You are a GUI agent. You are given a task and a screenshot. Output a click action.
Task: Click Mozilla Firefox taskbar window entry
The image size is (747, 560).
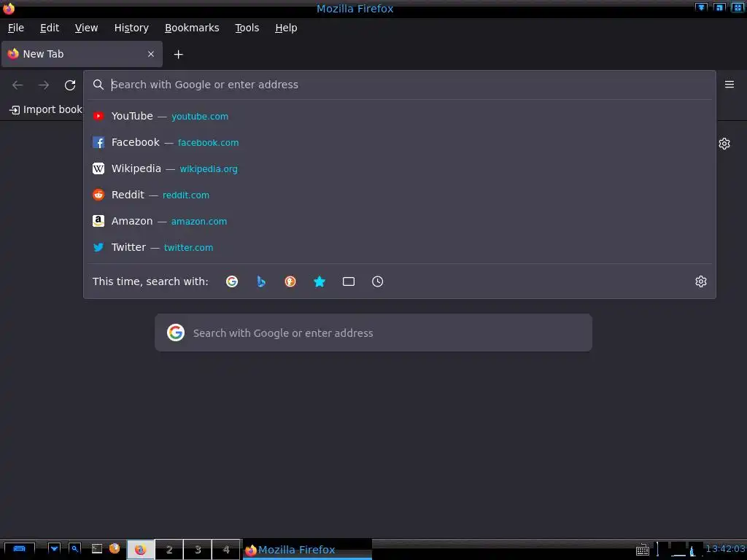point(307,550)
